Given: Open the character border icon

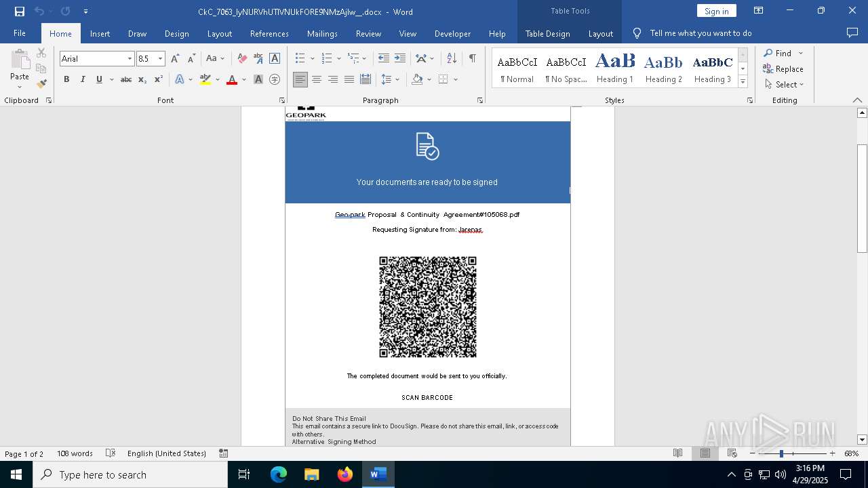Looking at the screenshot, I should pyautogui.click(x=275, y=59).
